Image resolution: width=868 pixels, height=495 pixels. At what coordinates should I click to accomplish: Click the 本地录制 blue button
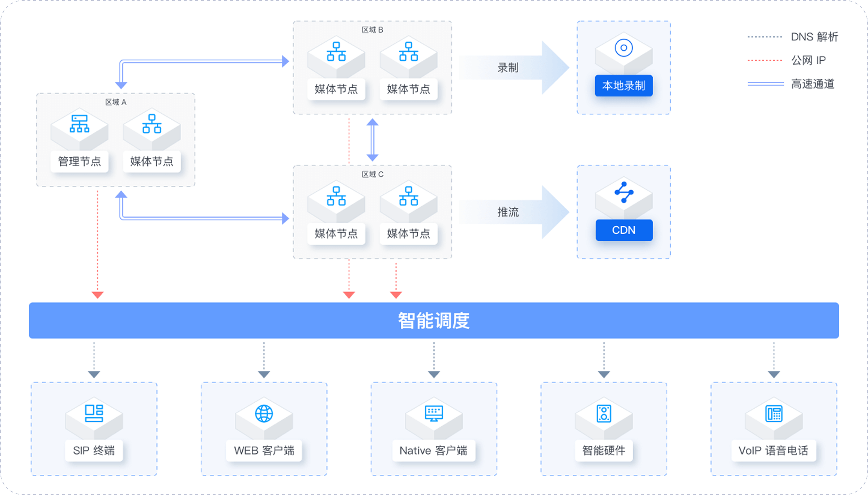(624, 86)
